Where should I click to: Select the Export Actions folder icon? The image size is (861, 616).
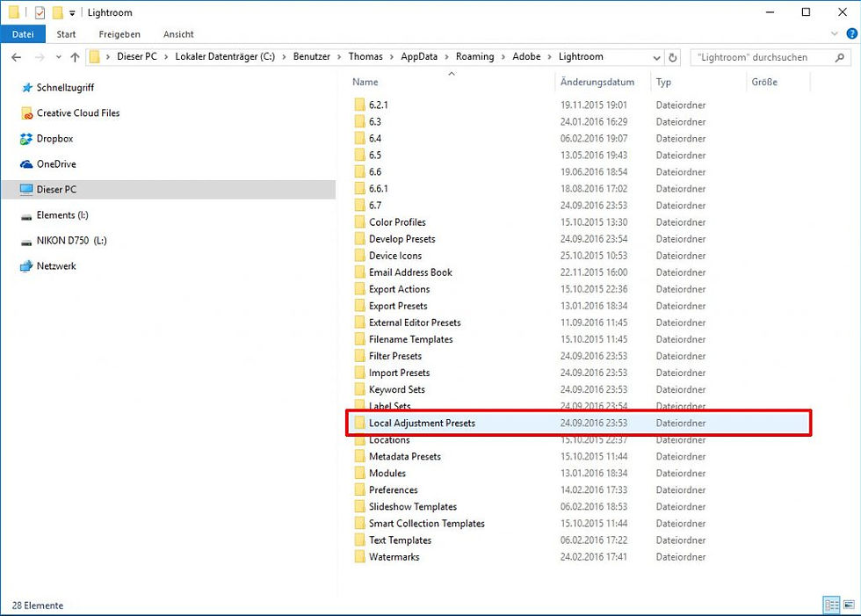coord(359,289)
